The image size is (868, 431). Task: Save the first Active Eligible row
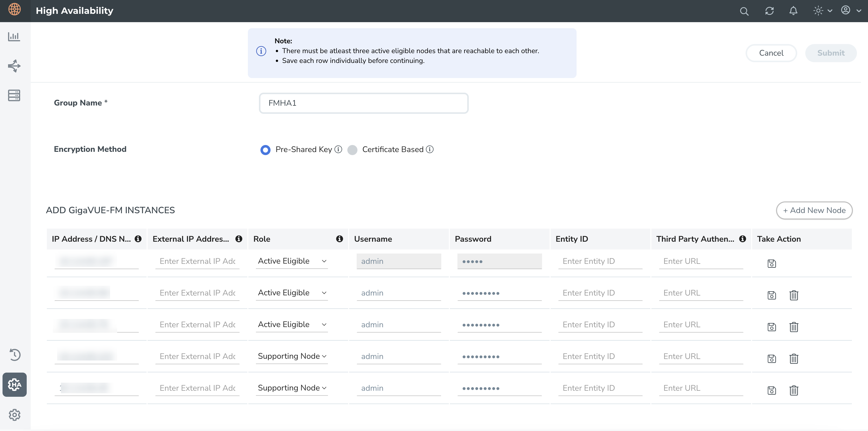tap(771, 264)
